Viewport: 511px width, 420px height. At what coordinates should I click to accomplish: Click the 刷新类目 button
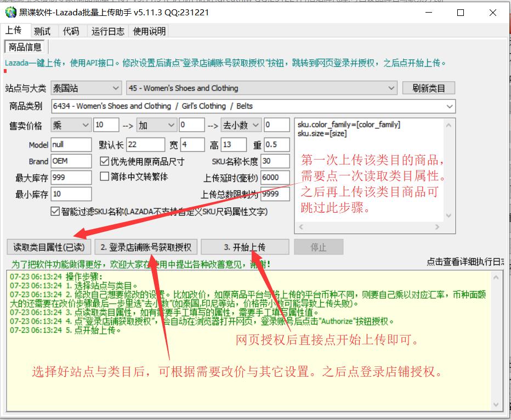(x=429, y=88)
